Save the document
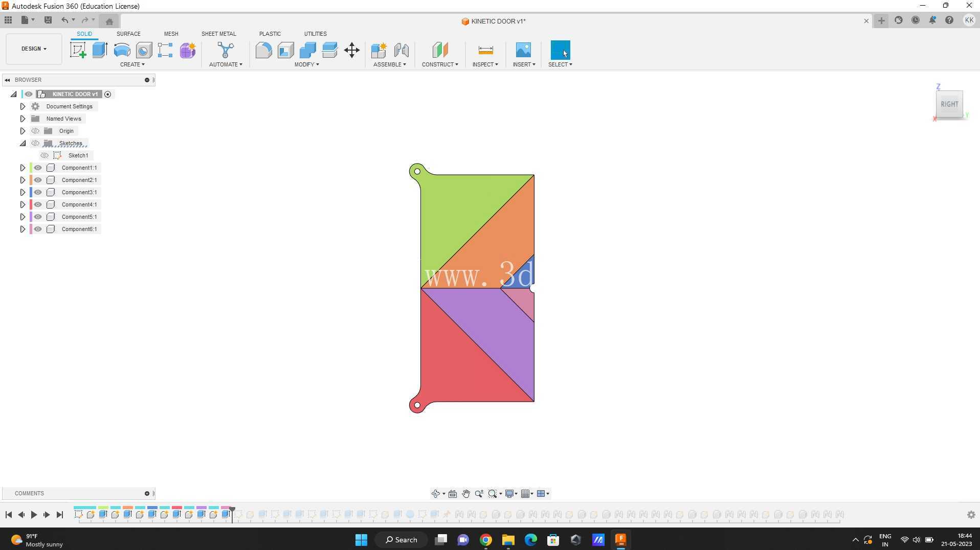The image size is (980, 550). click(x=48, y=20)
